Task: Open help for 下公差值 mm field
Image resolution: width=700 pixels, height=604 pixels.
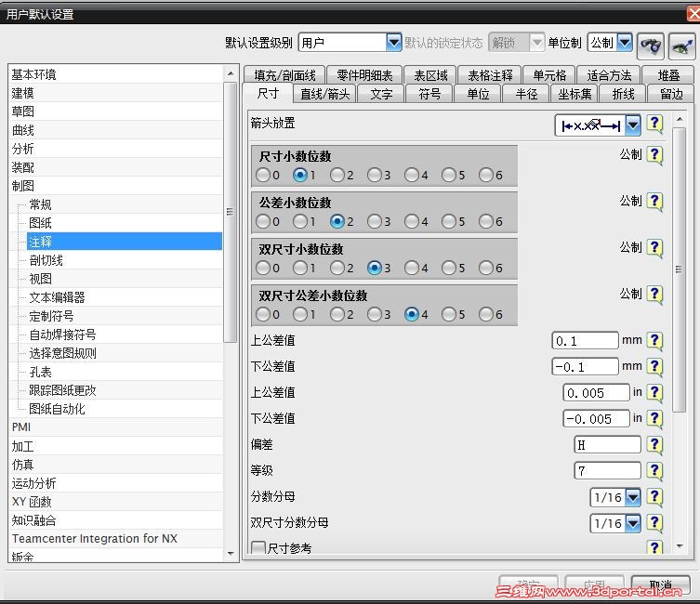Action: 654,367
